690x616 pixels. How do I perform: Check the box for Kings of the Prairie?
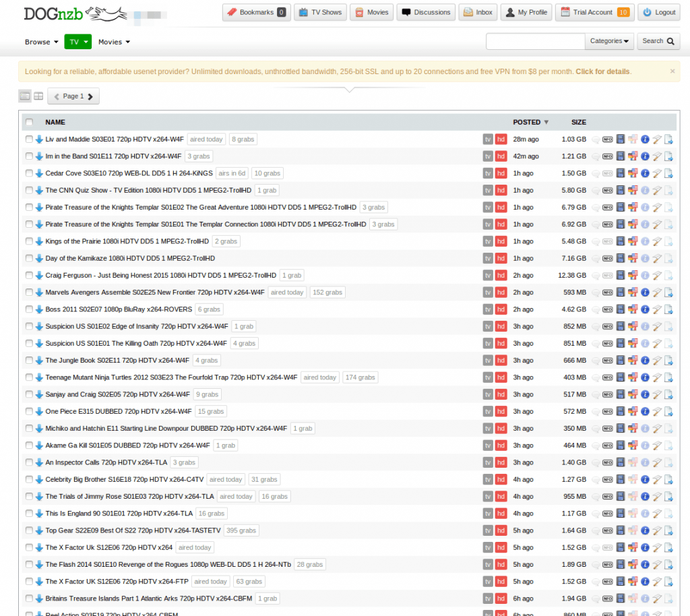(29, 241)
